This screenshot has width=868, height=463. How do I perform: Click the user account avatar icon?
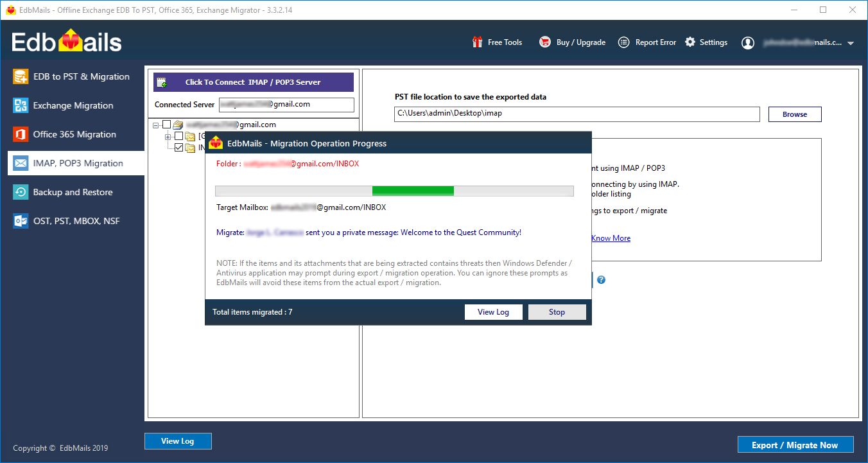748,43
